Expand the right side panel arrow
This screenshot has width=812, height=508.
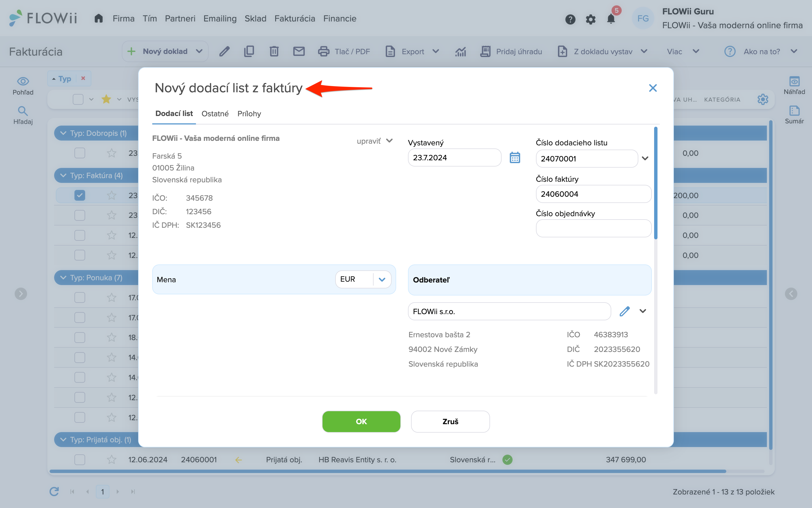click(791, 294)
